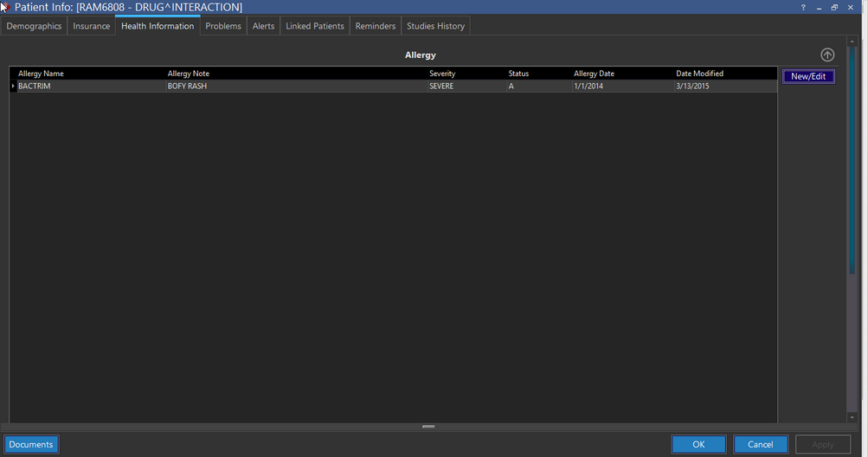Switch to the Insurance tab

pyautogui.click(x=92, y=26)
